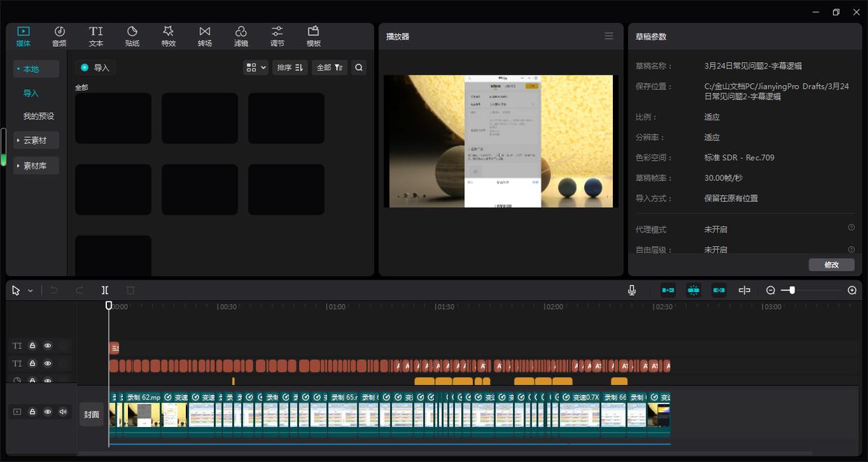Toggle the preview axis button
868x462 pixels.
click(x=744, y=290)
